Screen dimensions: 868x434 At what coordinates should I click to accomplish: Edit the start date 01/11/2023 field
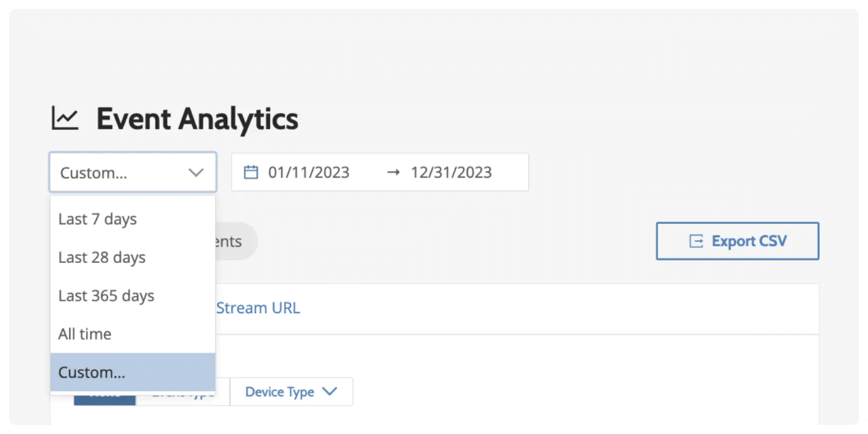pyautogui.click(x=309, y=173)
